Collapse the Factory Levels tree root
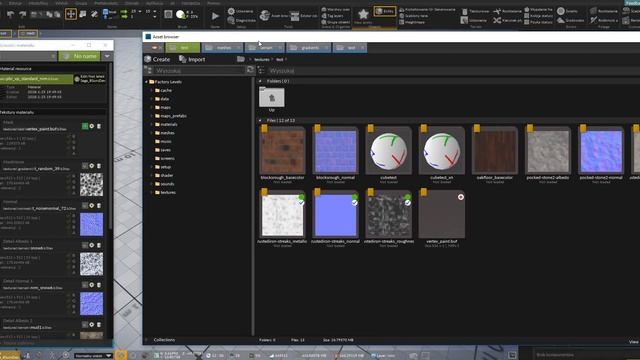The width and height of the screenshot is (640, 360). [147, 82]
